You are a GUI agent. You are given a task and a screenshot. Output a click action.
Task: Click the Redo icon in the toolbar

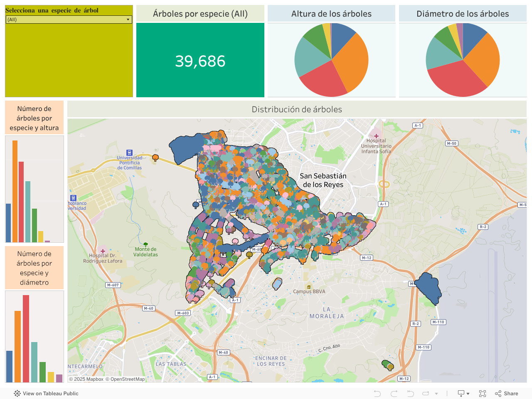(394, 394)
